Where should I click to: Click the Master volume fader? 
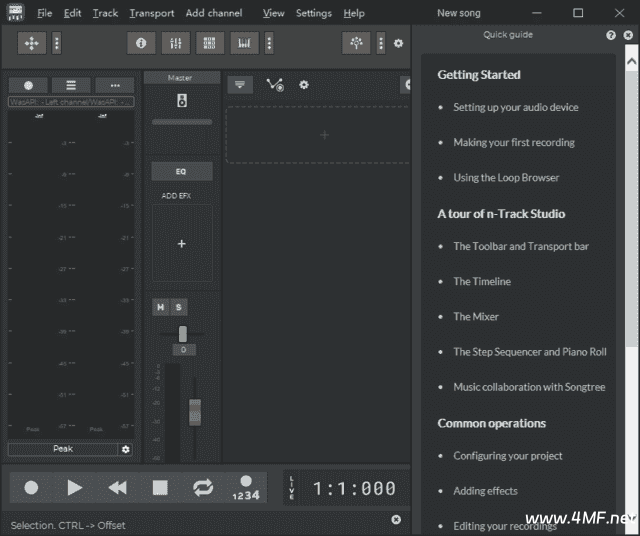click(x=195, y=411)
